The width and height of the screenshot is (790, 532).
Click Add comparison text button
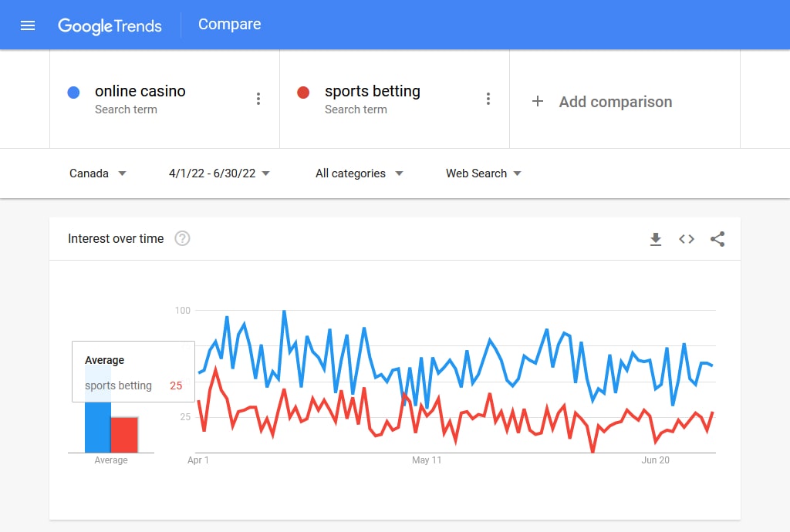click(615, 102)
